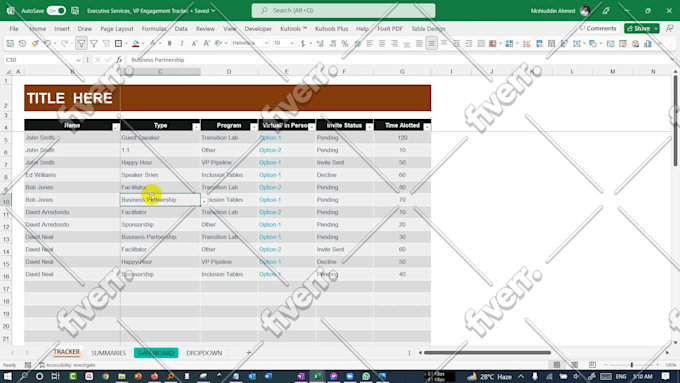Switch to the SUMMARIES sheet tab
The height and width of the screenshot is (383, 680).
pos(108,353)
